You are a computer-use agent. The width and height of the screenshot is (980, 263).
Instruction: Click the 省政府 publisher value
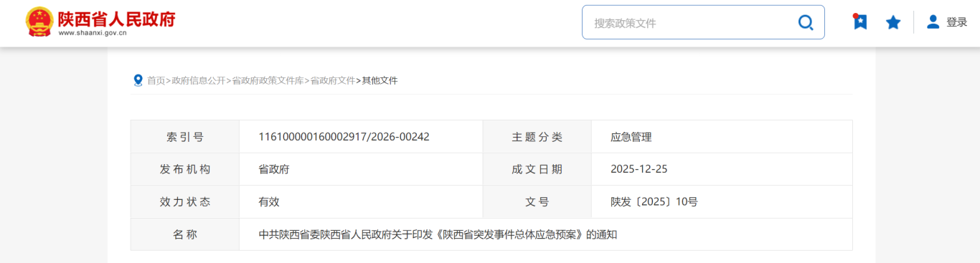pyautogui.click(x=273, y=170)
